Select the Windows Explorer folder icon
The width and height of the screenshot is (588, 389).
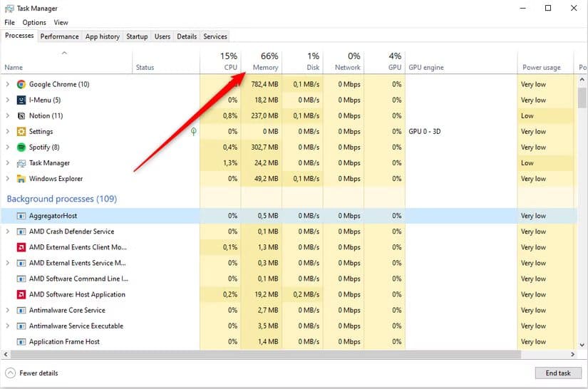coord(21,179)
